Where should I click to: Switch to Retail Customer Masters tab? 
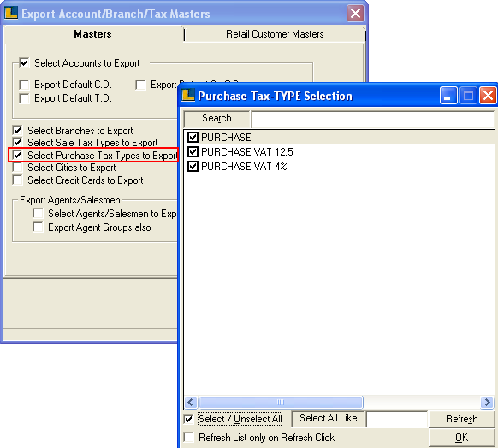tap(275, 34)
